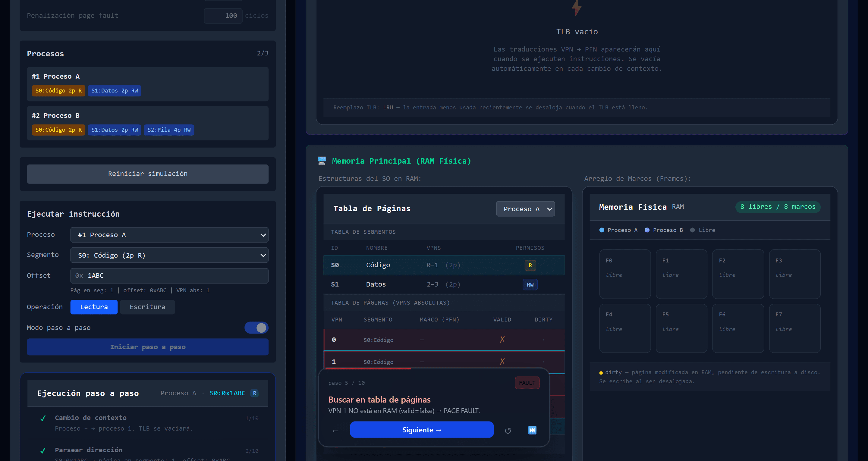Open the Proceso dropdown showing #1 Proceso A

169,235
